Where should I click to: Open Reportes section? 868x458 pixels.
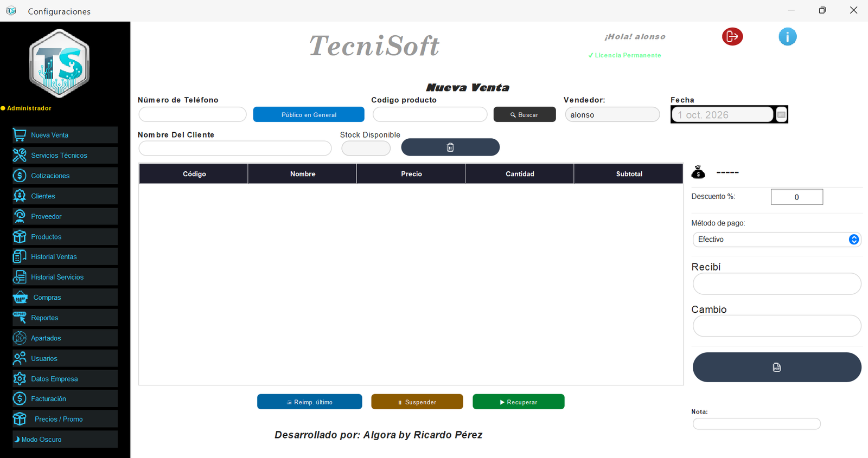(x=65, y=318)
